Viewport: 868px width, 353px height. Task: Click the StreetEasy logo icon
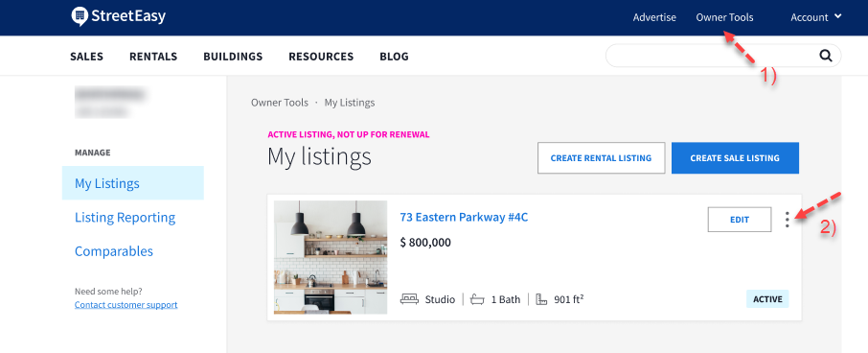[x=80, y=16]
